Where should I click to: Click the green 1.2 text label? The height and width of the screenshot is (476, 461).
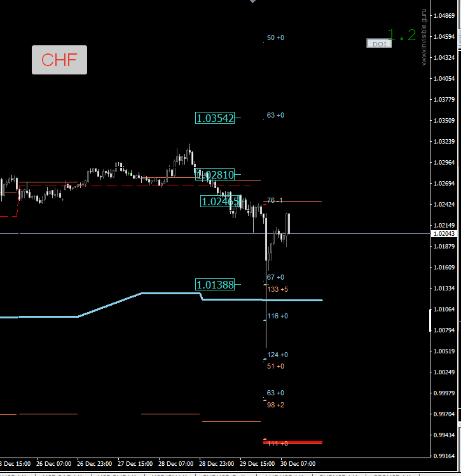pyautogui.click(x=402, y=35)
